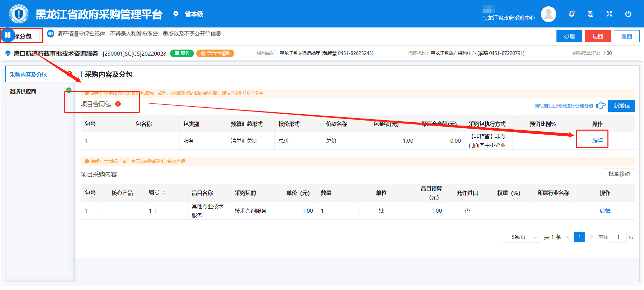Select page 1 in pagination

coord(580,237)
